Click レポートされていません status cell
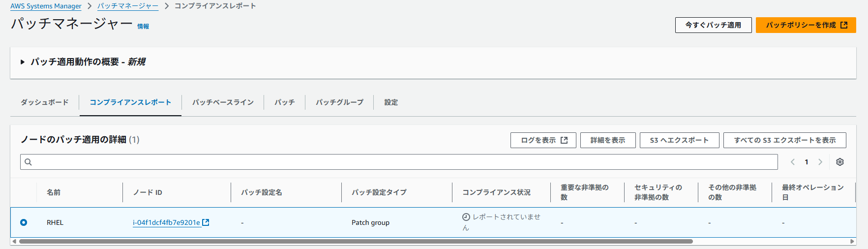868x249 pixels. [x=501, y=222]
